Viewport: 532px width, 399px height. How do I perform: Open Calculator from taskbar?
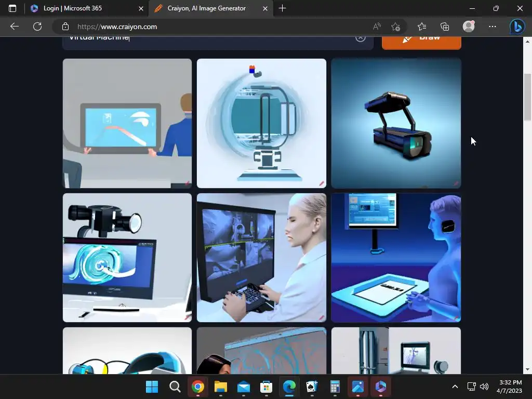pyautogui.click(x=335, y=387)
